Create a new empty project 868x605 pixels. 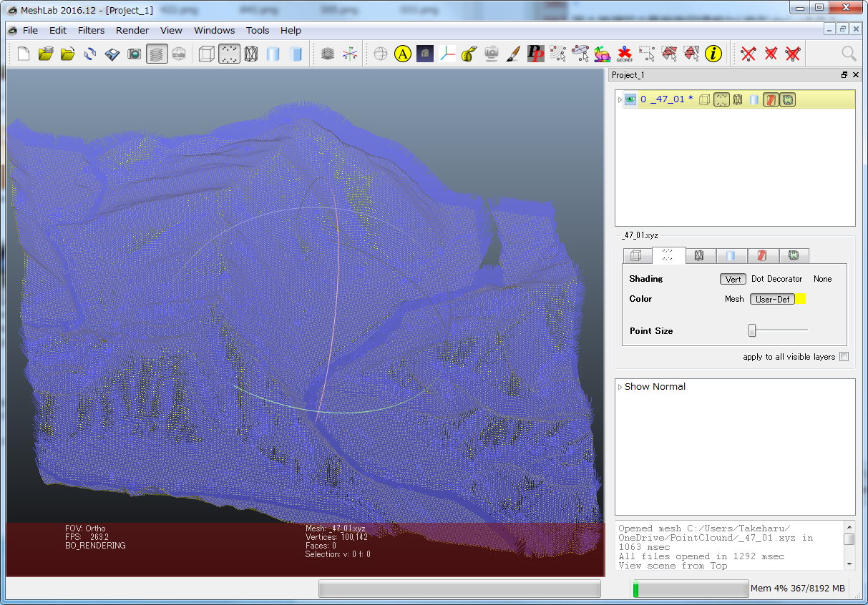point(24,54)
